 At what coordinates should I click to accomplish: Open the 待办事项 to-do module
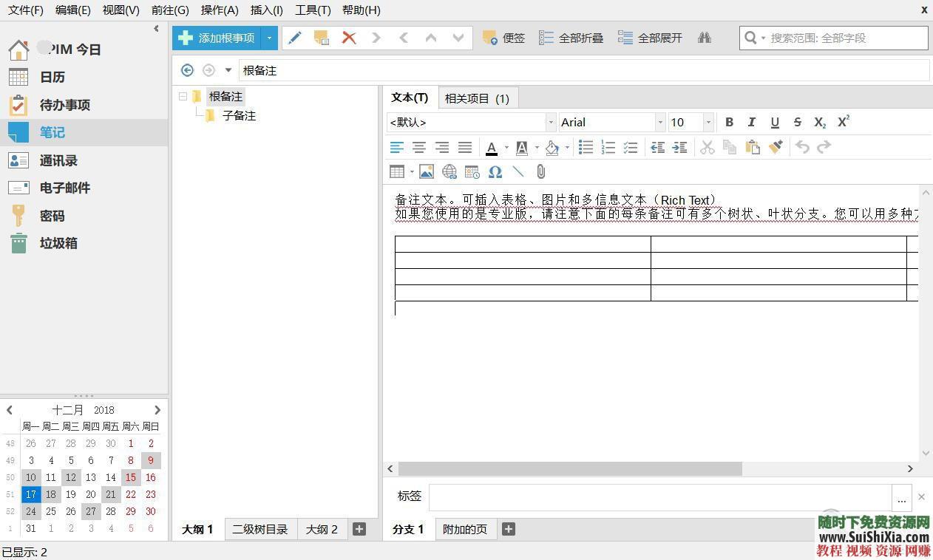tap(65, 105)
